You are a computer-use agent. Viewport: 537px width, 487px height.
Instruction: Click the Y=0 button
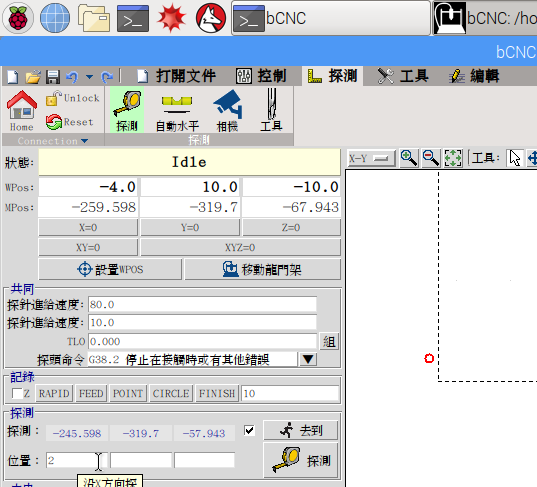click(190, 227)
